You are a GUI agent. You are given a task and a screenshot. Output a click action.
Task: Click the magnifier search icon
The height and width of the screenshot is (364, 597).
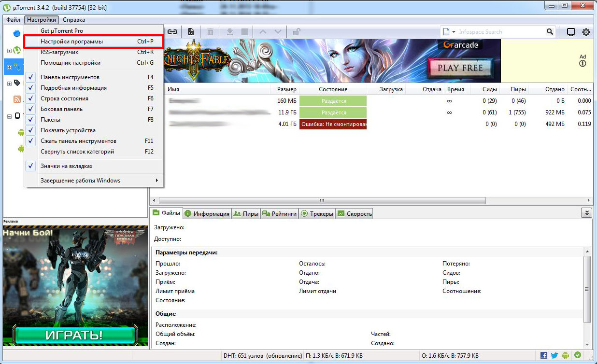tap(550, 32)
